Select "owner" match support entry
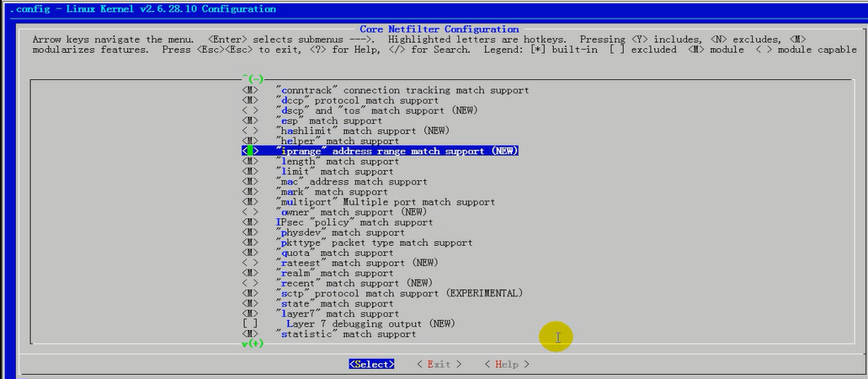 click(352, 211)
